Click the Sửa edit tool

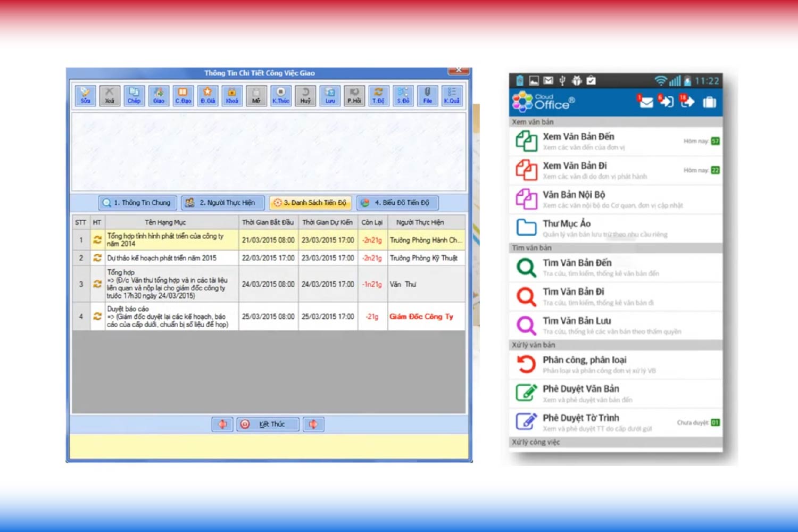[85, 96]
